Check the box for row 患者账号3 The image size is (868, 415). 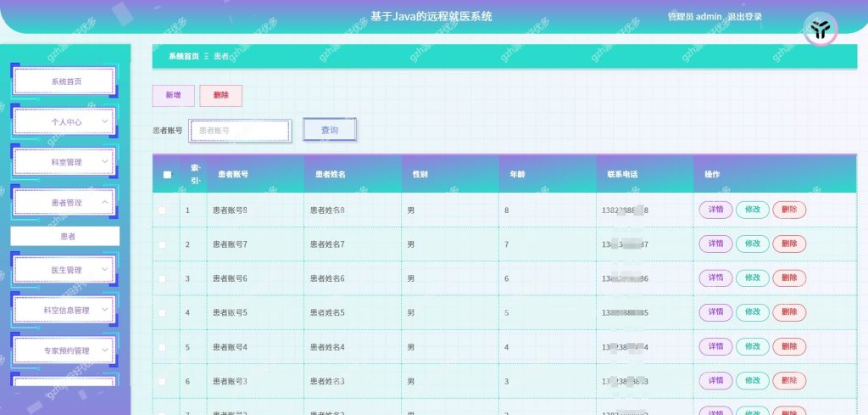click(x=162, y=382)
